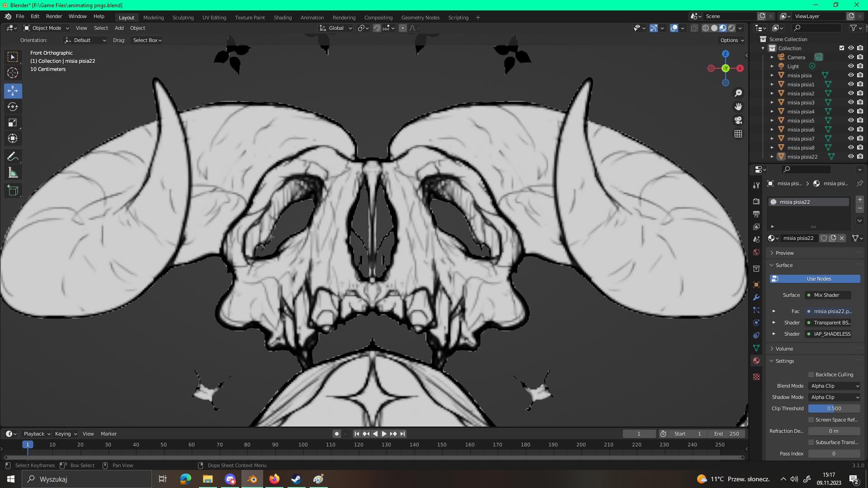Hide misia pisia3 via eye icon

pyautogui.click(x=851, y=103)
